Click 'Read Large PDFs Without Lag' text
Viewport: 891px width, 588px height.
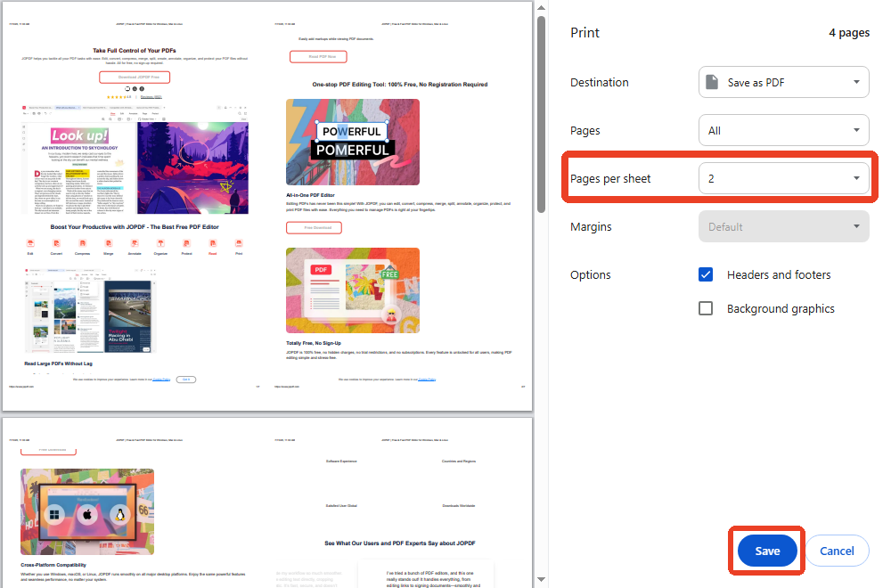tap(58, 363)
